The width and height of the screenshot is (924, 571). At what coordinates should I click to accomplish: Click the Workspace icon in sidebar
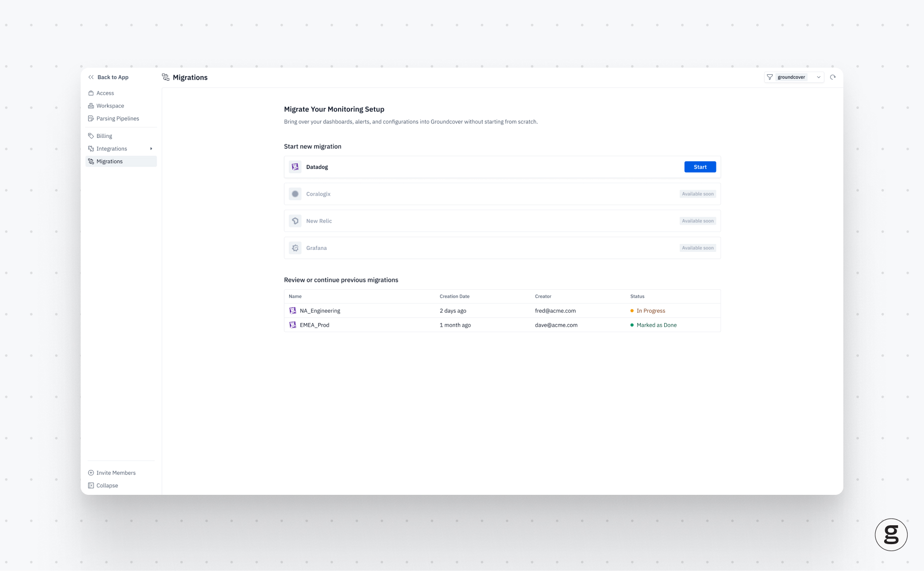(x=91, y=106)
